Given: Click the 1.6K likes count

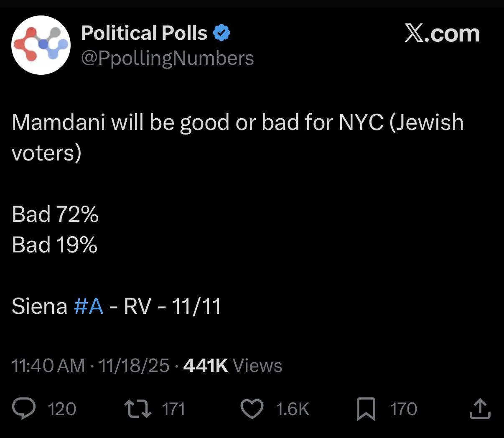Looking at the screenshot, I should pos(292,409).
